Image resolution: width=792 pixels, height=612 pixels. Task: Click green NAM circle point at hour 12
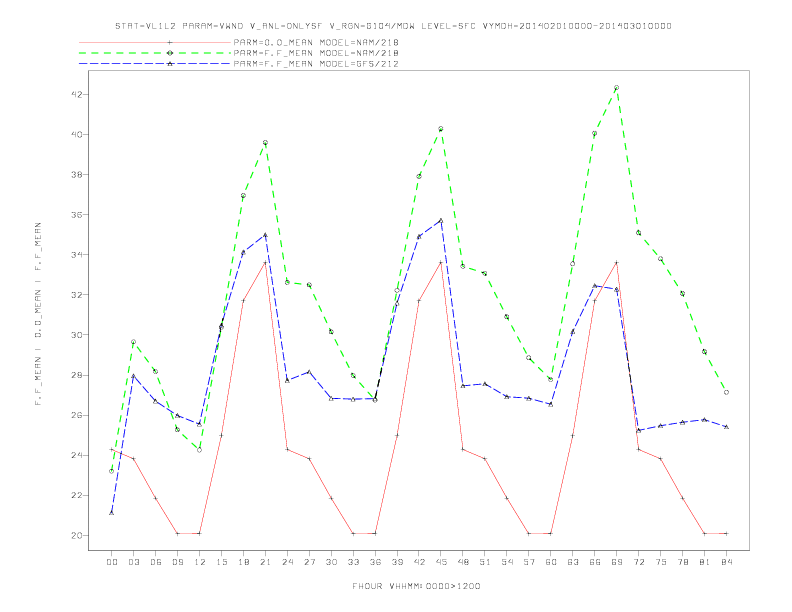[x=200, y=450]
